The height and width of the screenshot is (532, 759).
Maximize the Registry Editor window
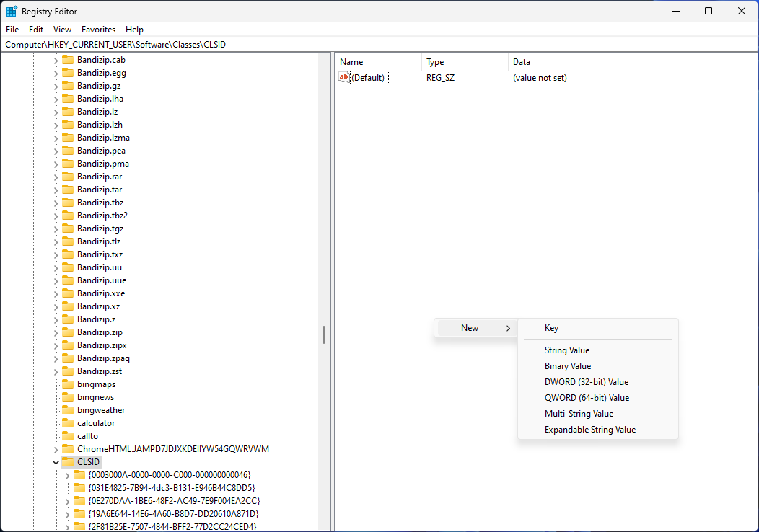[x=708, y=11]
